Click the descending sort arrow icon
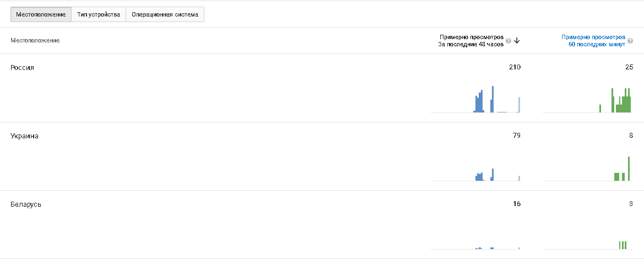The width and height of the screenshot is (644, 259). point(517,41)
